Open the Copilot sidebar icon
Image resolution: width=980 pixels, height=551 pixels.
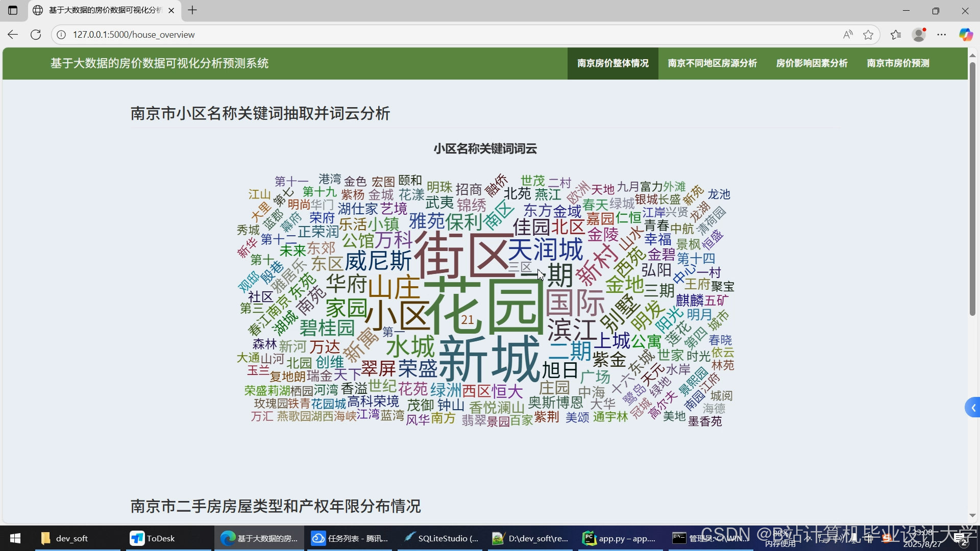point(965,35)
